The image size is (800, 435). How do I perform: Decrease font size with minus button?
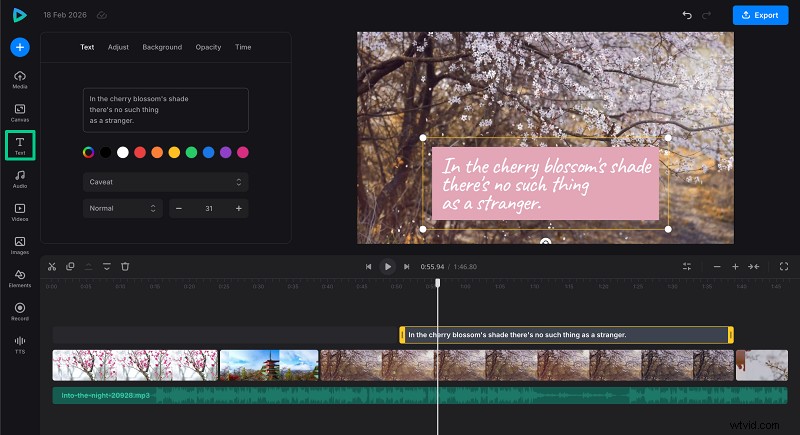pyautogui.click(x=179, y=209)
